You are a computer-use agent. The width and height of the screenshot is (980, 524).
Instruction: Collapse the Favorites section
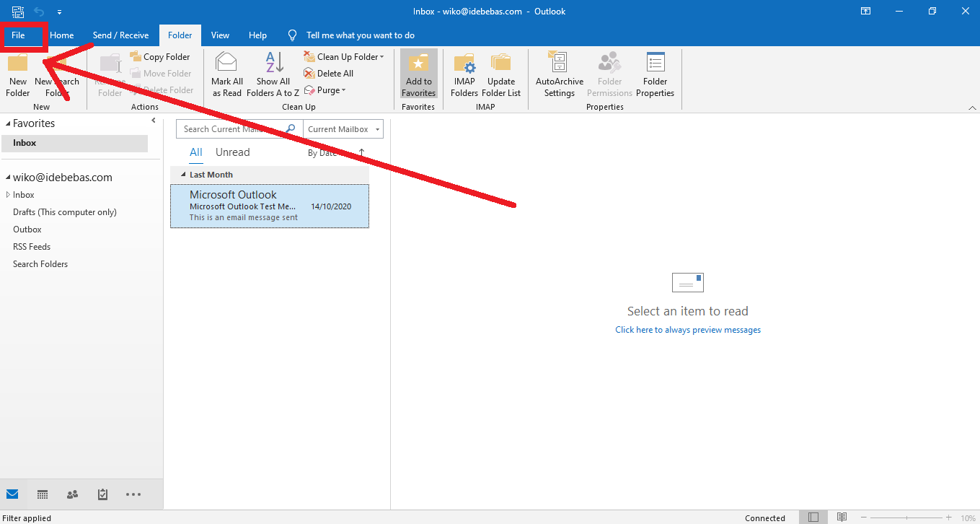tap(8, 123)
